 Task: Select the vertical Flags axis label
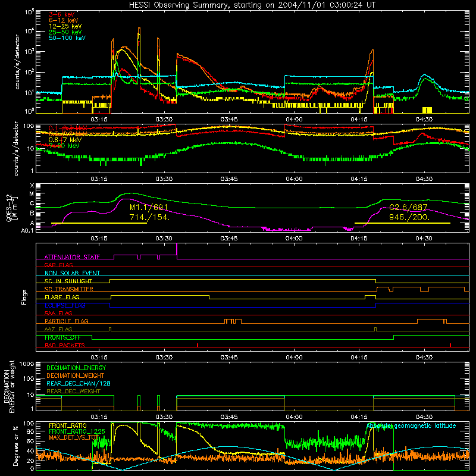pyautogui.click(x=24, y=297)
